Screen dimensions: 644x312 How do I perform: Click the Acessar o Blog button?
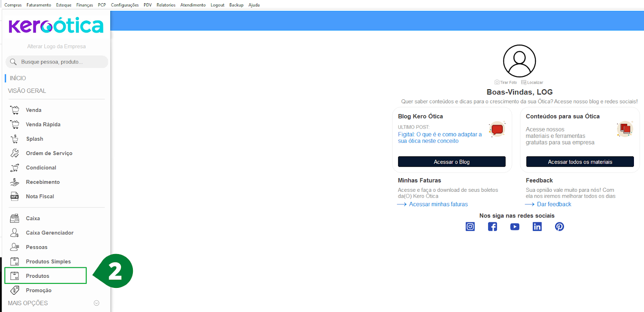[x=452, y=162]
